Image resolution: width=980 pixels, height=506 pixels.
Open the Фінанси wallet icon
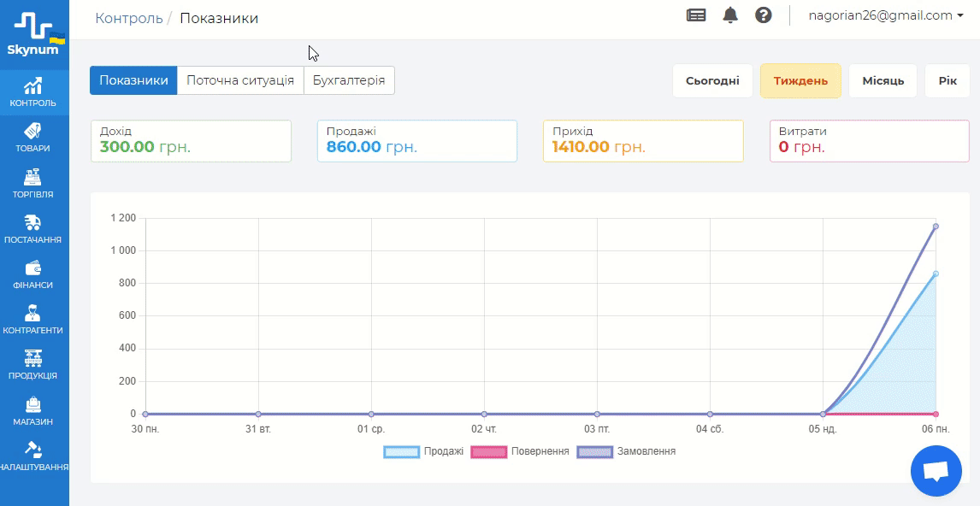(33, 268)
